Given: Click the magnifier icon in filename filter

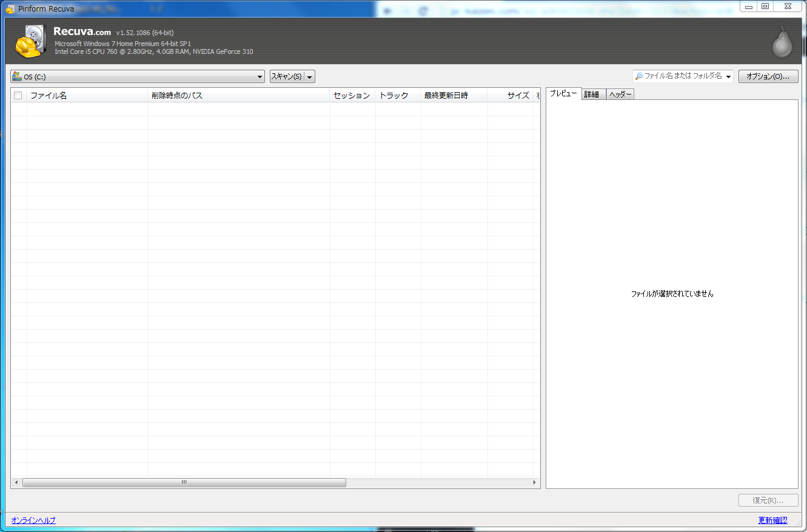Looking at the screenshot, I should click(x=639, y=76).
